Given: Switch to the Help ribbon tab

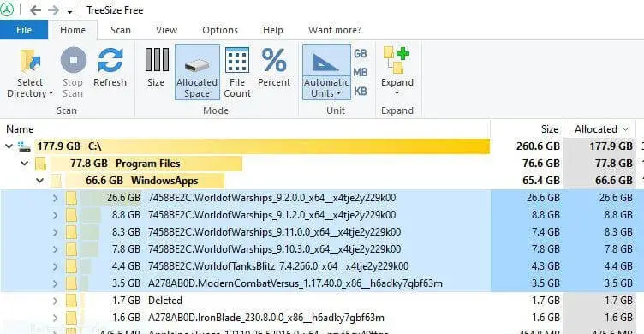Looking at the screenshot, I should 272,30.
